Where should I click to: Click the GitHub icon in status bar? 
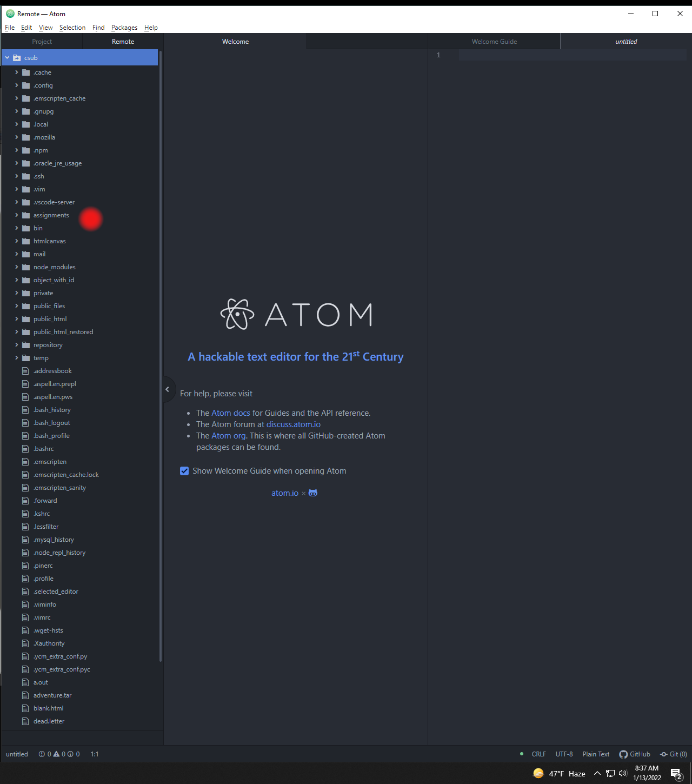coord(623,754)
